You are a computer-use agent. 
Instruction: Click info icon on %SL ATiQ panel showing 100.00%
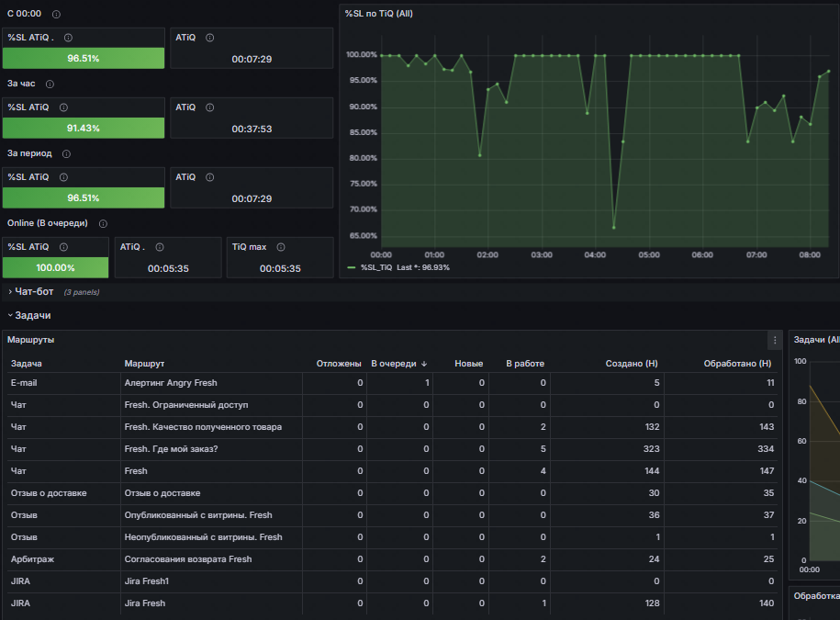[x=62, y=247]
